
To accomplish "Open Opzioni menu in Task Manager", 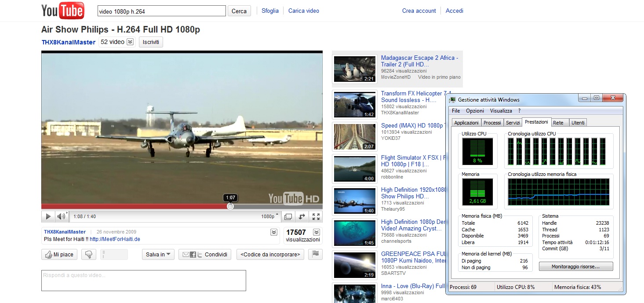I will click(475, 111).
